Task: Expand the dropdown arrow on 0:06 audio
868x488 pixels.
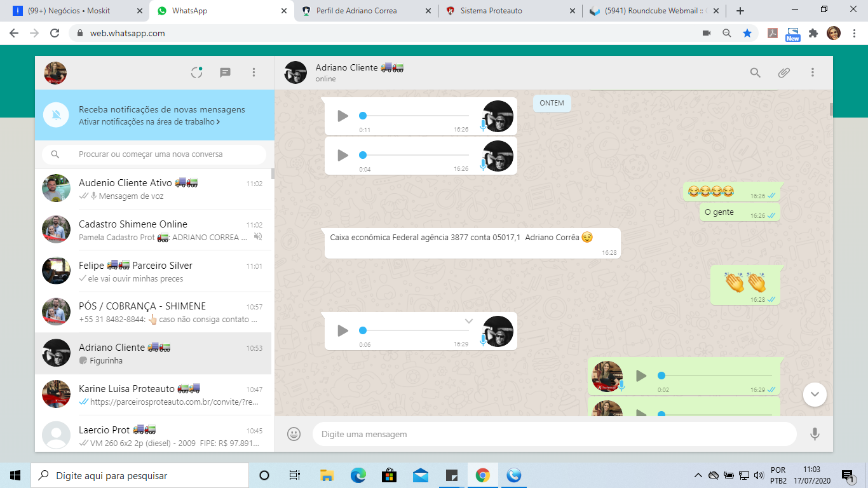Action: click(x=469, y=321)
